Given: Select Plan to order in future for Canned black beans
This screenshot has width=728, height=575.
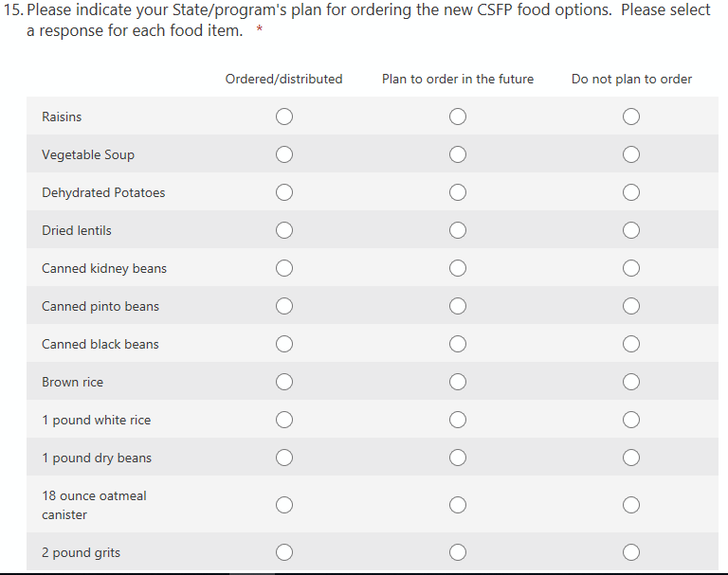Looking at the screenshot, I should click(458, 344).
